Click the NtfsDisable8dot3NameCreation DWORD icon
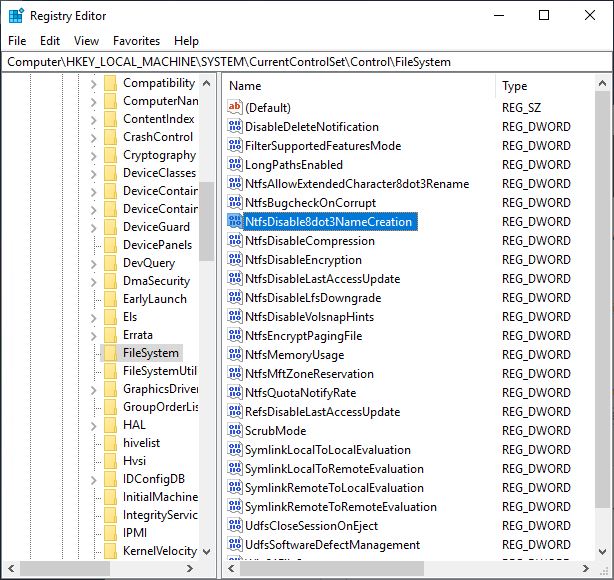This screenshot has width=614, height=580. [x=235, y=221]
